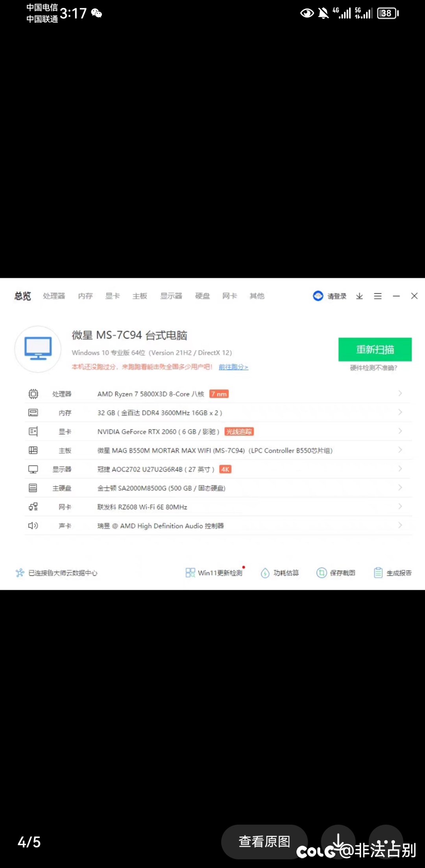Click the save screenshot crop icon

tap(322, 573)
